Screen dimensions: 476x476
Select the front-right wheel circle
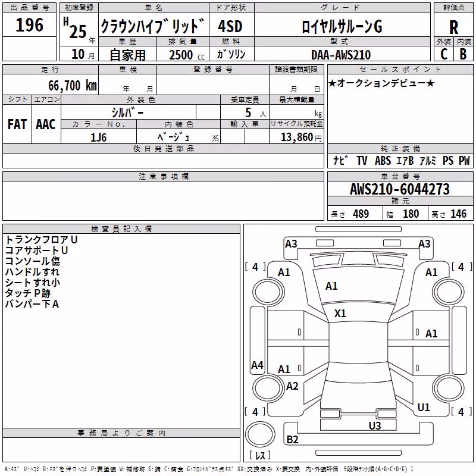[449, 292]
